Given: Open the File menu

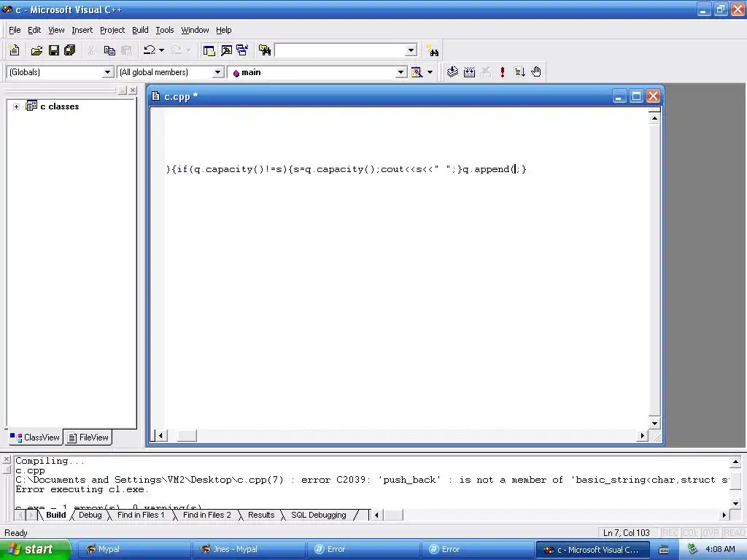Looking at the screenshot, I should (15, 30).
